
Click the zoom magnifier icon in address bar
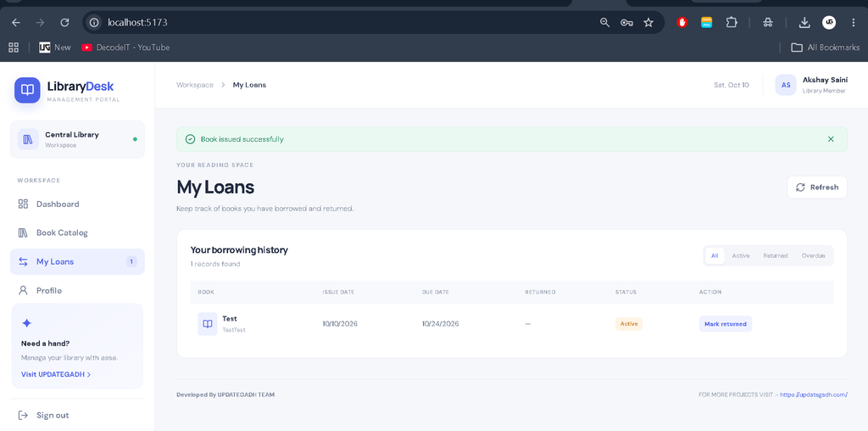click(x=604, y=23)
